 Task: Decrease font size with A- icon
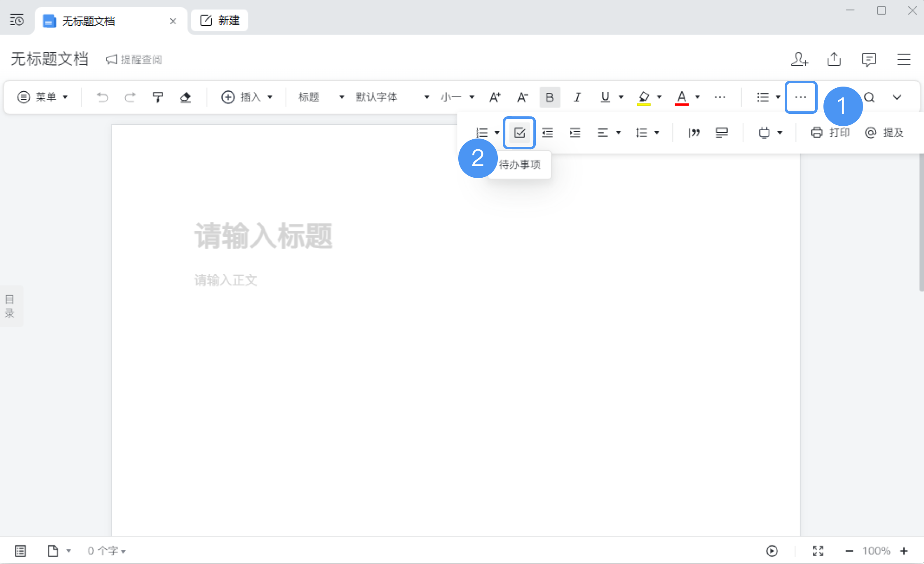tap(522, 97)
